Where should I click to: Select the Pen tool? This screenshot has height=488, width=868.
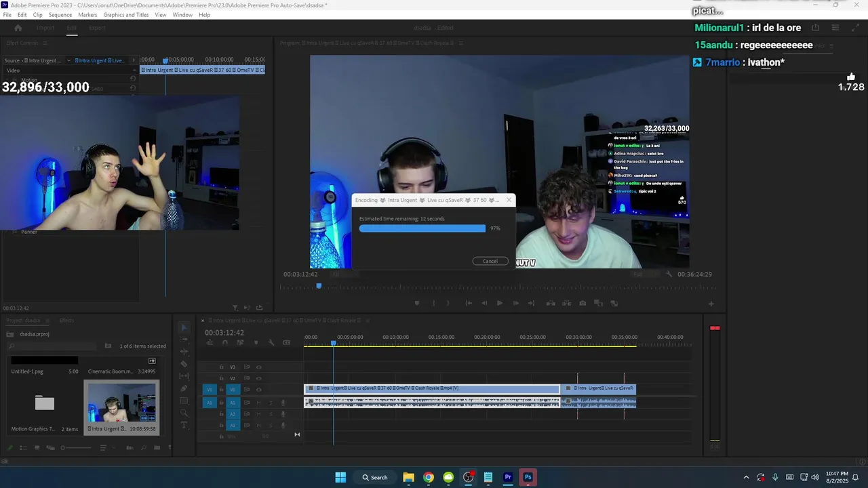click(x=184, y=388)
